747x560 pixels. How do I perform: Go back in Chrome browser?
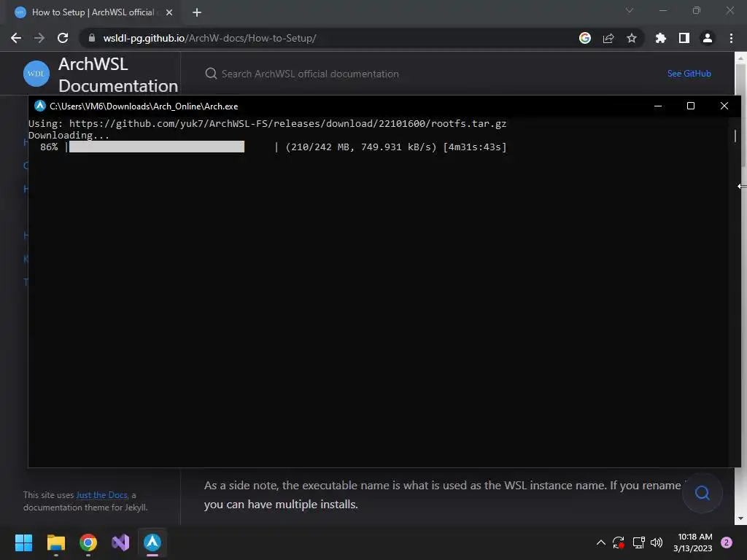(x=16, y=38)
